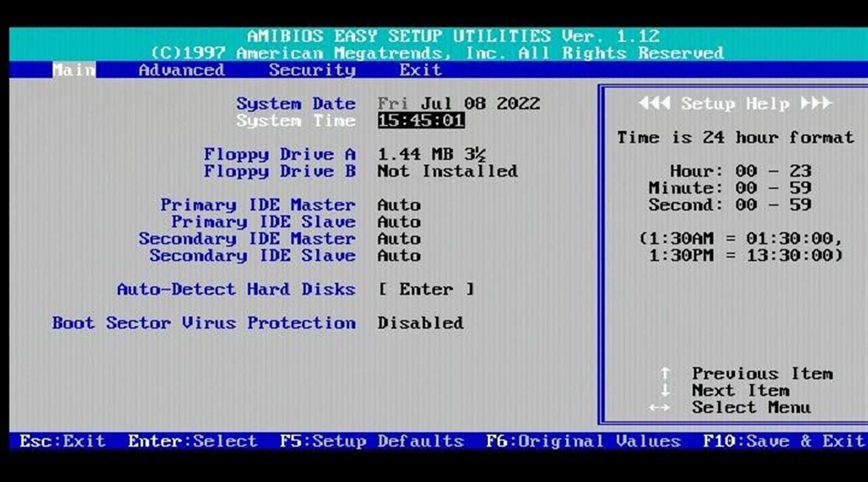
Task: Select the up arrow Previous Item icon
Action: [665, 374]
